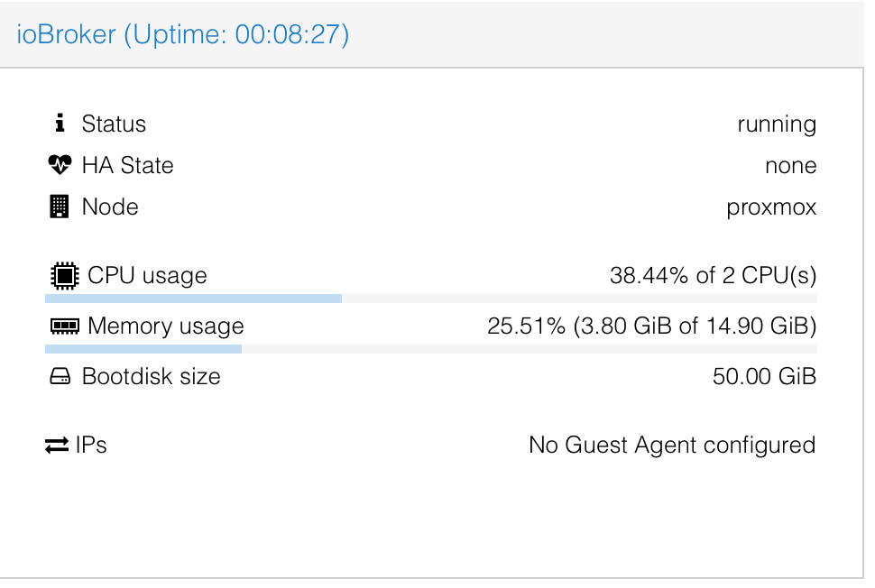Click No Guest Agent configured text
The height and width of the screenshot is (588, 875).
pyautogui.click(x=672, y=446)
